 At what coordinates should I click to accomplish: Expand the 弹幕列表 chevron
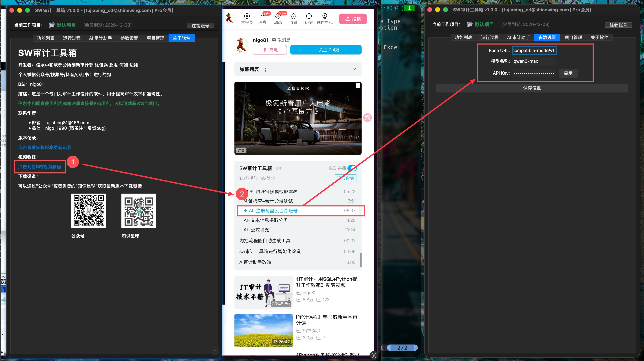tap(354, 69)
